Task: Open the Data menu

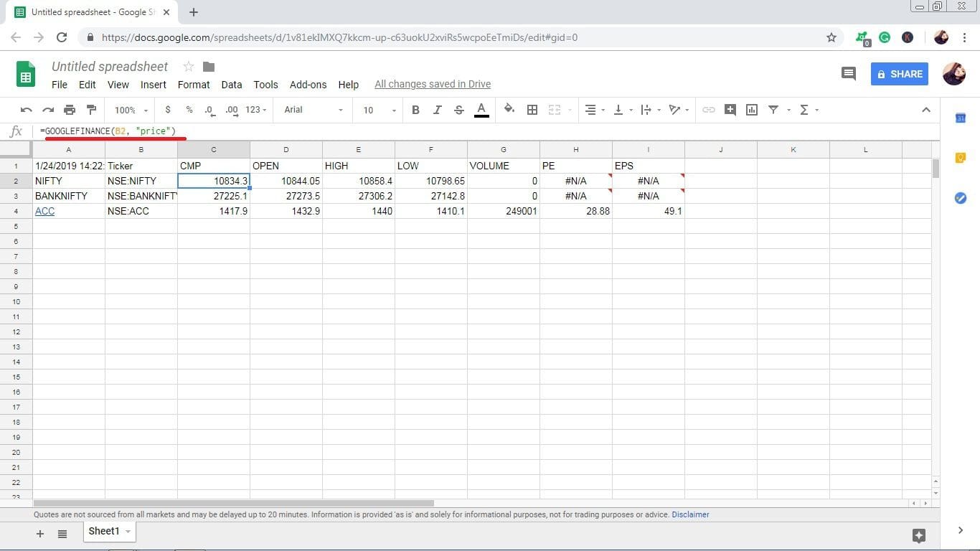Action: click(232, 85)
